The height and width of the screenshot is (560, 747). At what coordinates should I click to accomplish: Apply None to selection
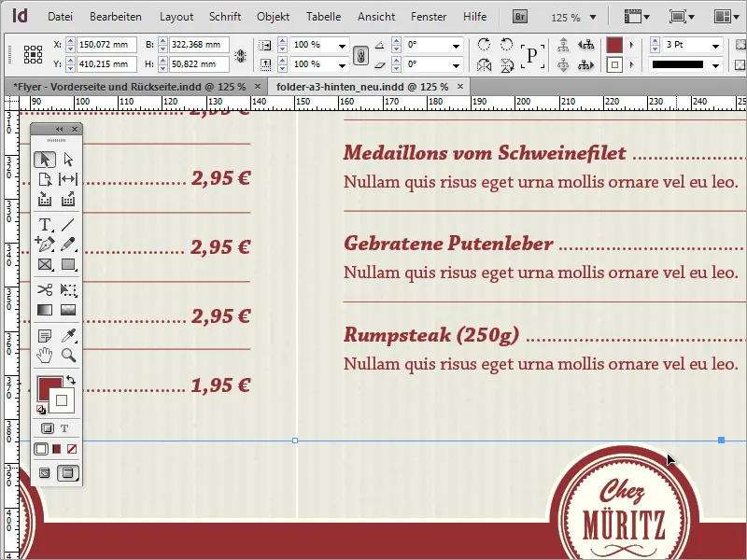(x=72, y=449)
